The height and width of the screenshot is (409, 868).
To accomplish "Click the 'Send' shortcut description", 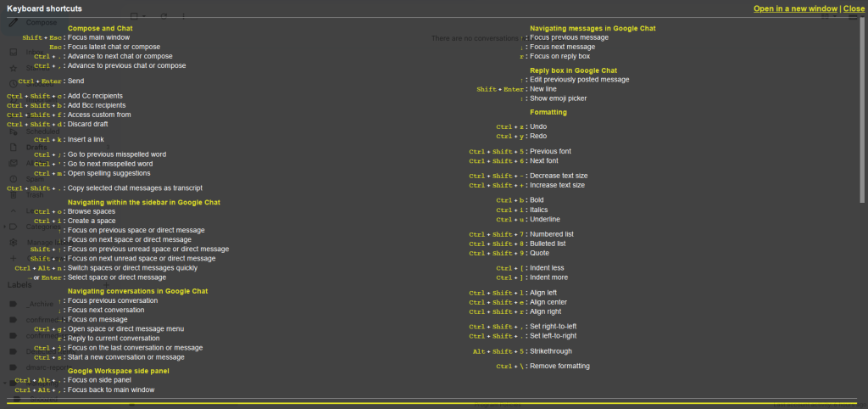I will (75, 81).
